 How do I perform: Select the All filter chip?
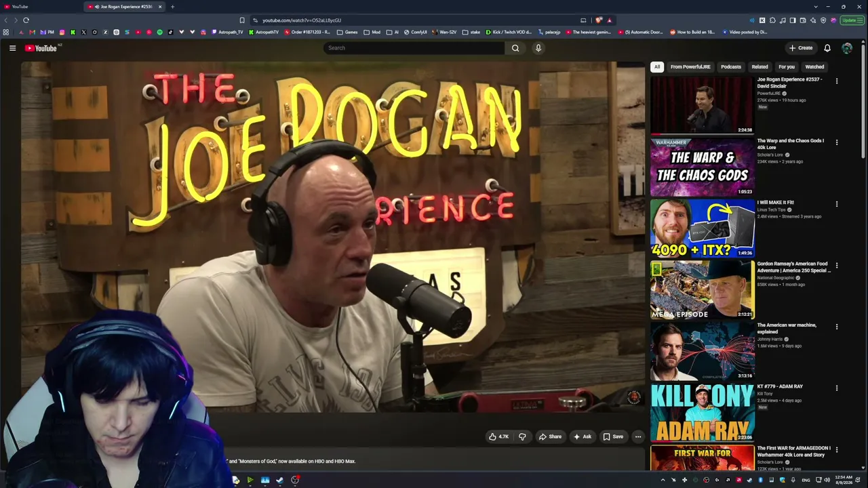click(656, 67)
